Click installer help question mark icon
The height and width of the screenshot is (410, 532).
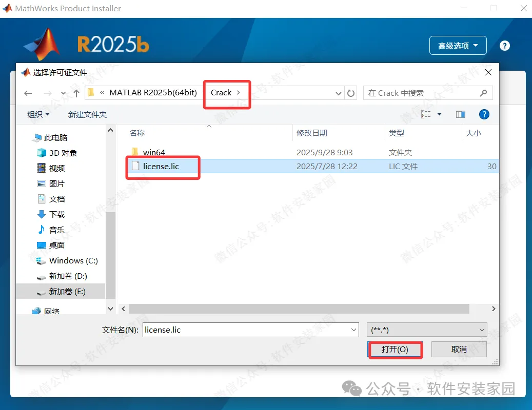point(504,46)
